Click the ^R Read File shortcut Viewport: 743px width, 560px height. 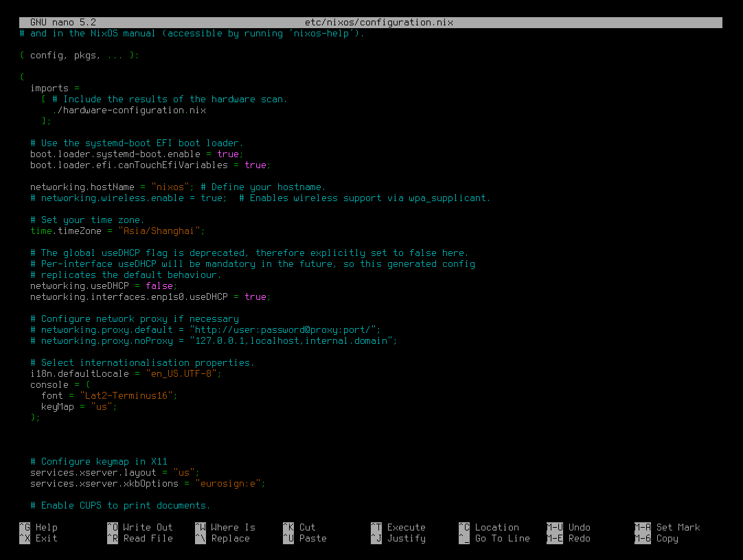point(140,538)
